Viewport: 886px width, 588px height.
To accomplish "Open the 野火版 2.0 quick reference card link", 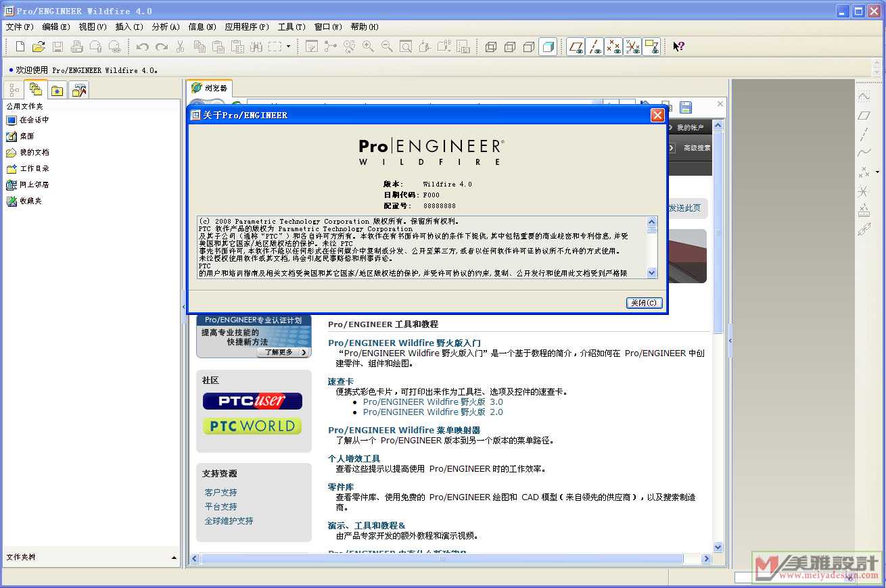I will pos(433,412).
